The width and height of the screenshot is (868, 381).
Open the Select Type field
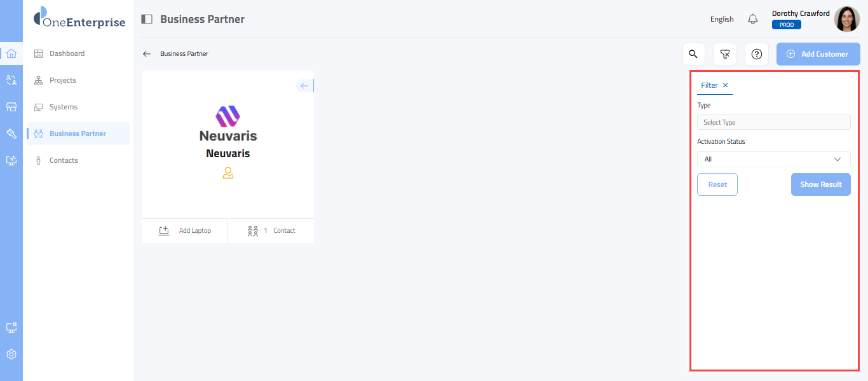tap(773, 122)
